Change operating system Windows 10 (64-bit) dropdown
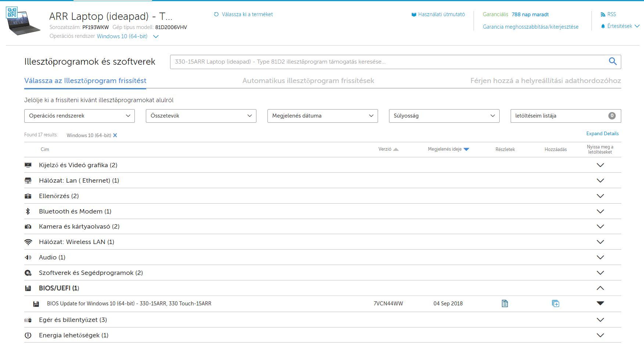Screen dimensions: 644x344 (127, 36)
